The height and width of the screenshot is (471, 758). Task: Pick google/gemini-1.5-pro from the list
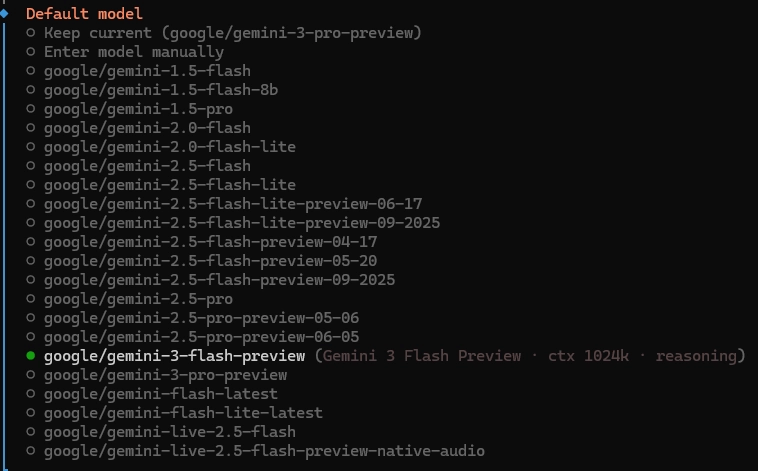pos(138,109)
